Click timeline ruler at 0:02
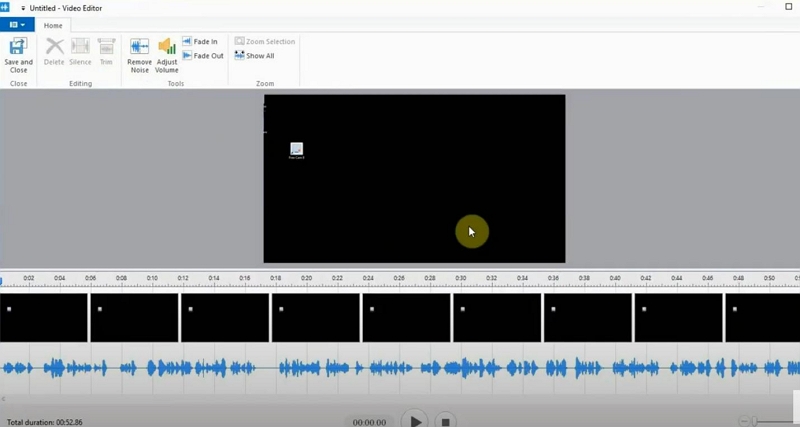The width and height of the screenshot is (800, 427). tap(29, 279)
